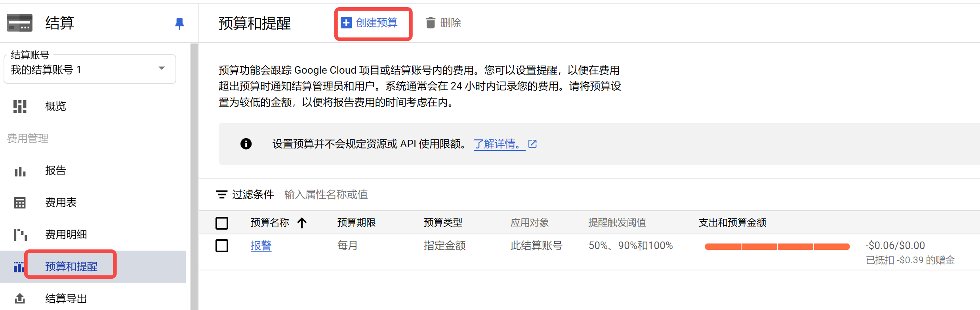
Task: Toggle the select-all header checkbox
Action: (222, 223)
